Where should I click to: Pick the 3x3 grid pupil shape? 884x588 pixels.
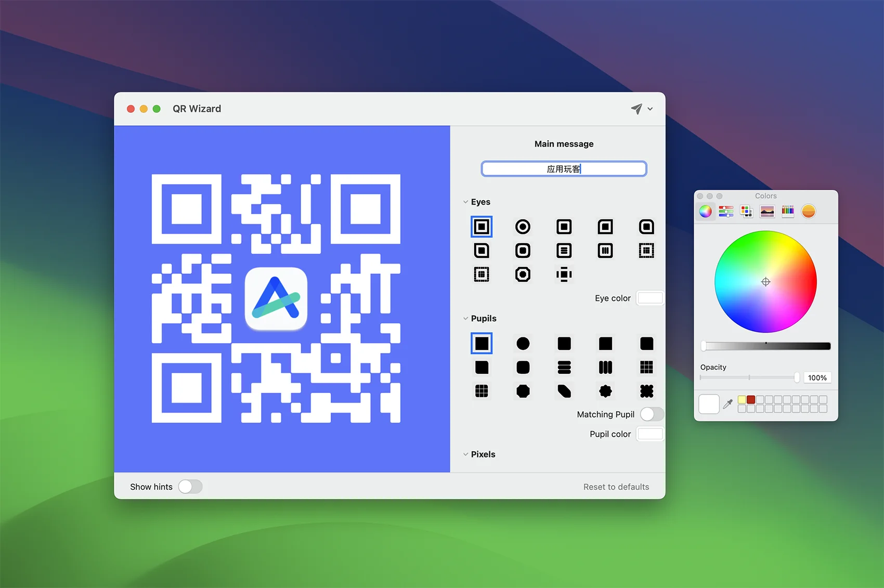tap(646, 368)
